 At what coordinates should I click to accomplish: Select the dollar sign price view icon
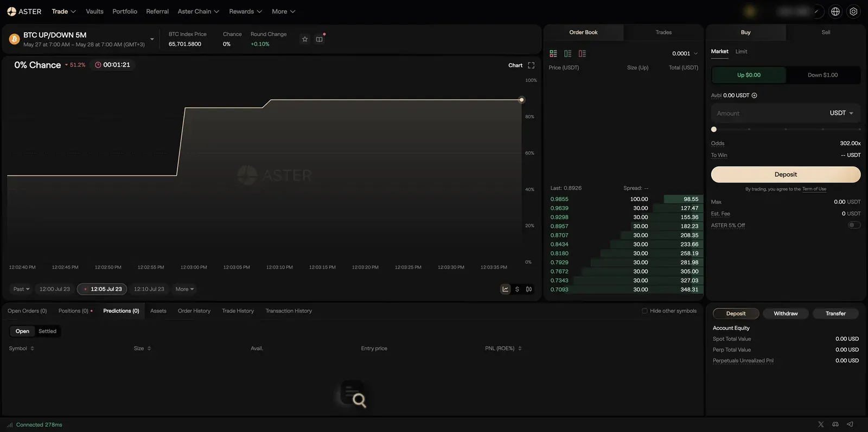(x=517, y=289)
